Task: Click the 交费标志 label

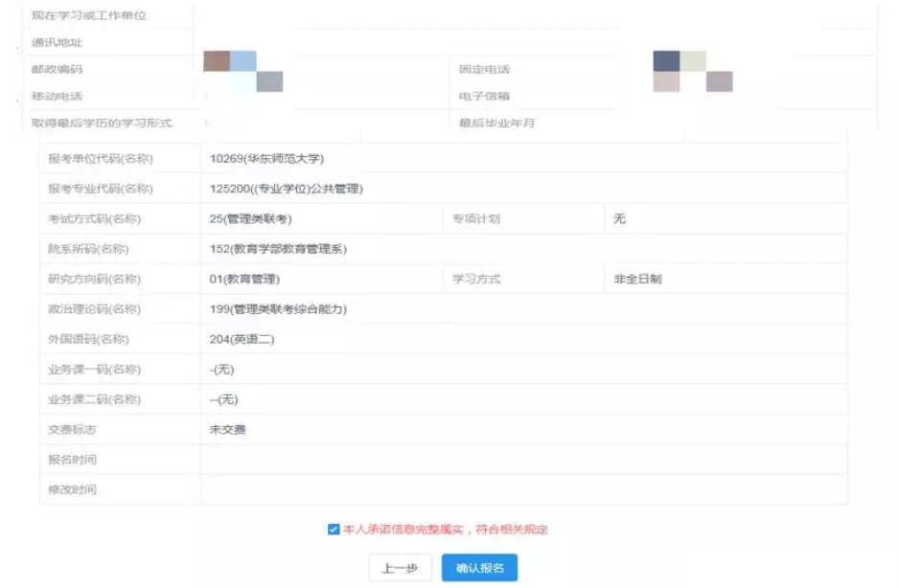Action: [x=72, y=429]
